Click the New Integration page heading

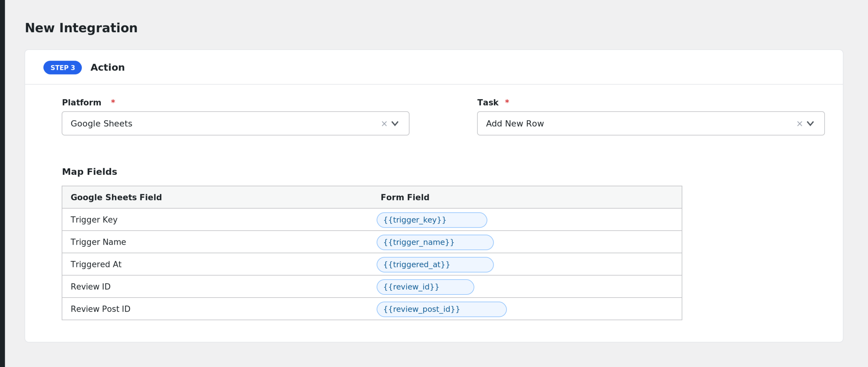point(81,28)
